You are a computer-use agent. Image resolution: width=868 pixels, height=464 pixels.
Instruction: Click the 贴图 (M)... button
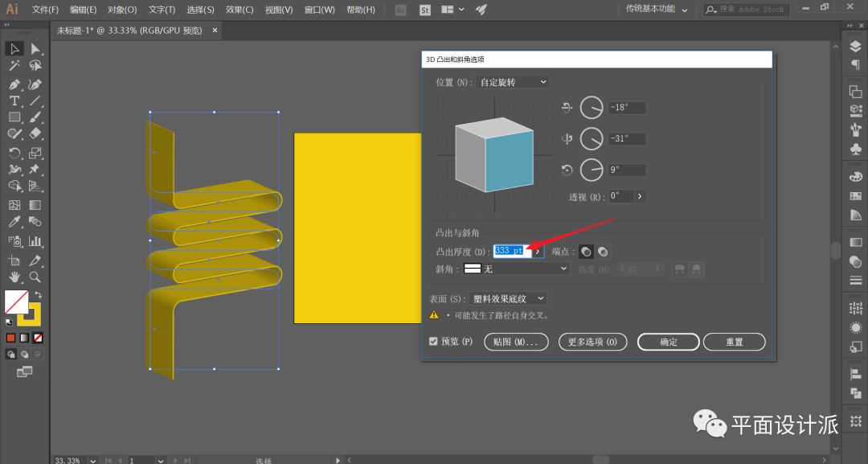[516, 342]
